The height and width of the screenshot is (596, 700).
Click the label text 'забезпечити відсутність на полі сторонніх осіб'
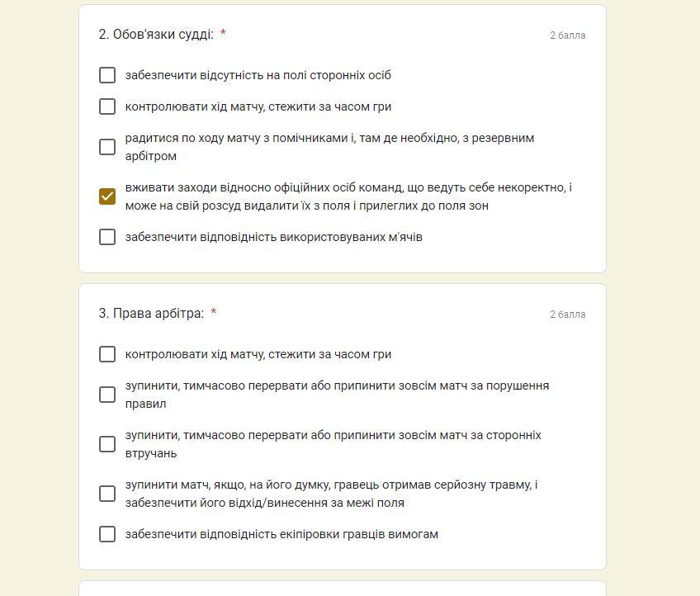pyautogui.click(x=258, y=75)
